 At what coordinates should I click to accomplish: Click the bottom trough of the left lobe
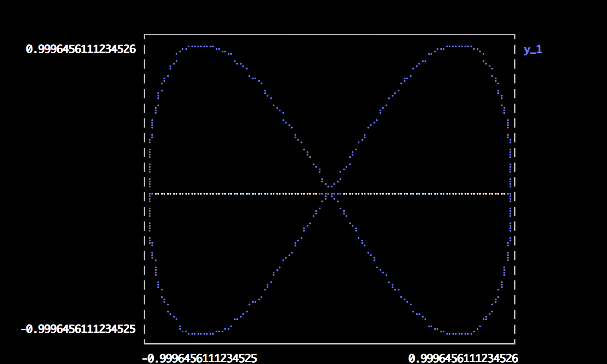[x=200, y=334]
